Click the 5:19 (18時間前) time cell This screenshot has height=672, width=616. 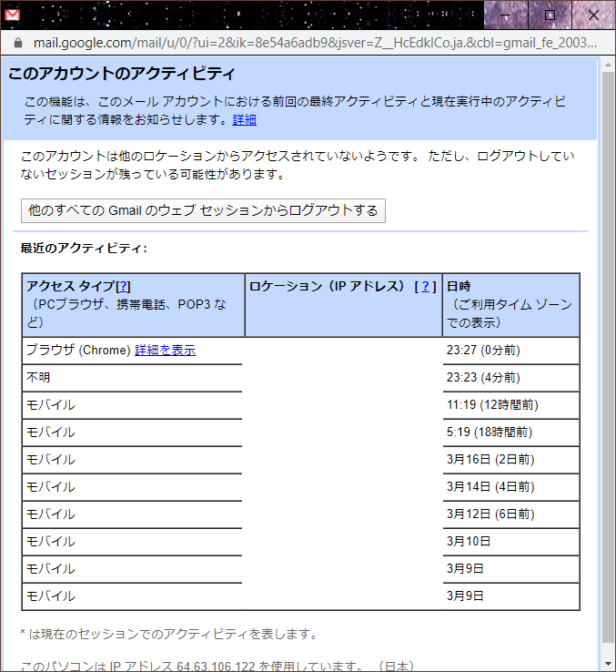[x=511, y=433]
